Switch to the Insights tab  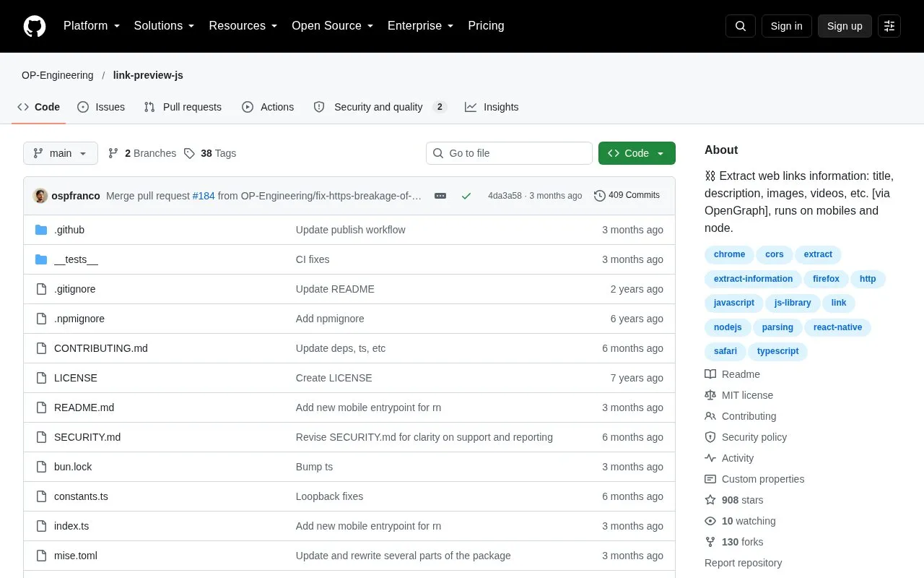click(x=492, y=107)
